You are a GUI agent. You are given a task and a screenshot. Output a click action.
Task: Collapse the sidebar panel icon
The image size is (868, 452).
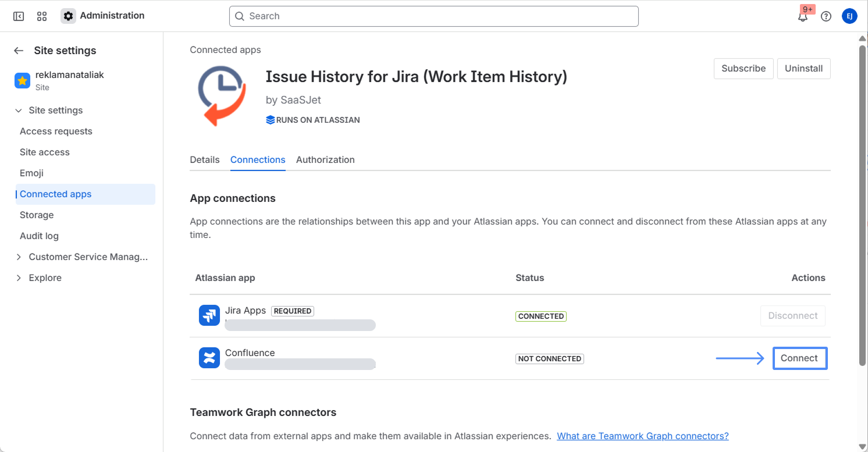(19, 16)
